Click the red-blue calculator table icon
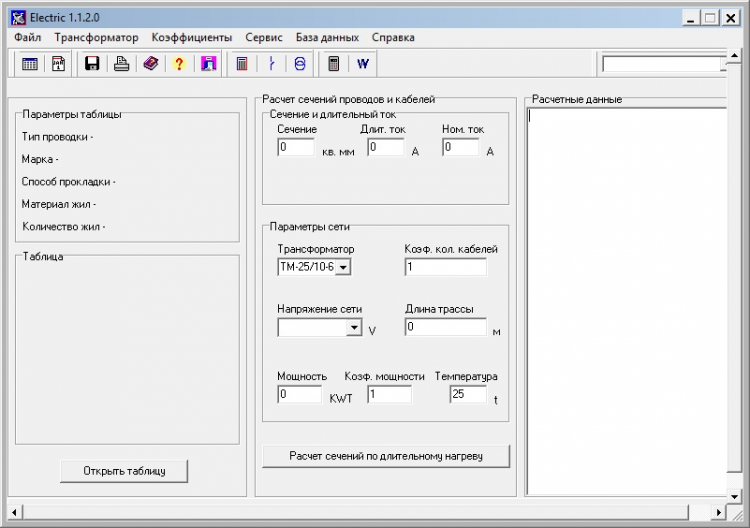The width and height of the screenshot is (750, 528). 242,64
